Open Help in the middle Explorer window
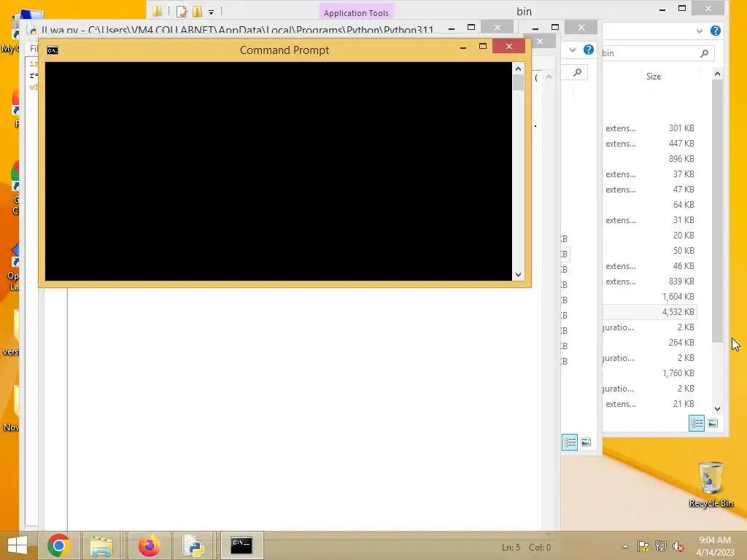The width and height of the screenshot is (747, 560). point(589,50)
